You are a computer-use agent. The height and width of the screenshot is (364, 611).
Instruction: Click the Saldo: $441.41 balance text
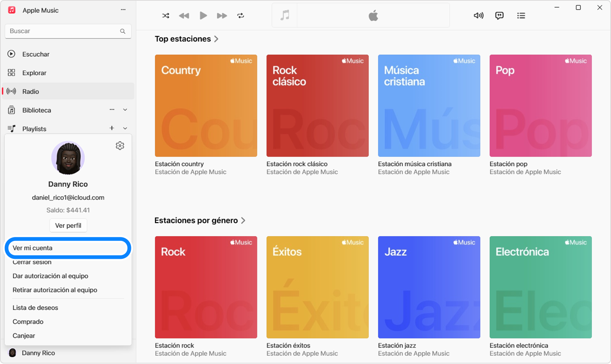(x=68, y=210)
